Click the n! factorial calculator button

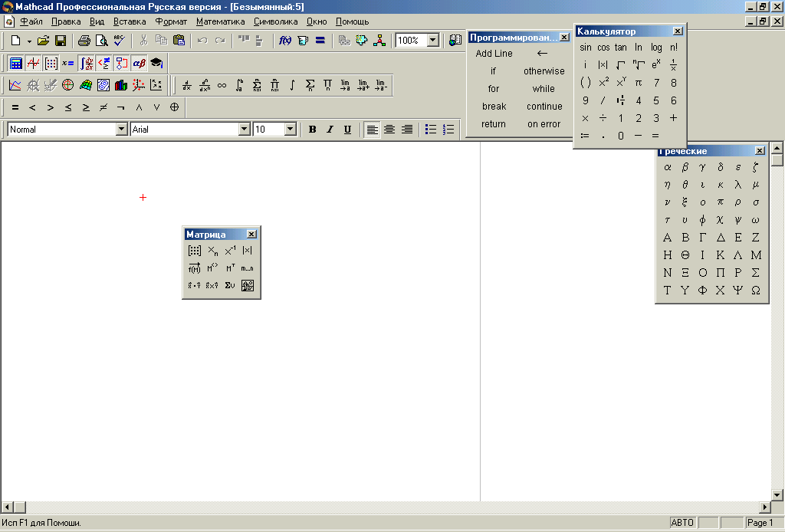pyautogui.click(x=674, y=48)
